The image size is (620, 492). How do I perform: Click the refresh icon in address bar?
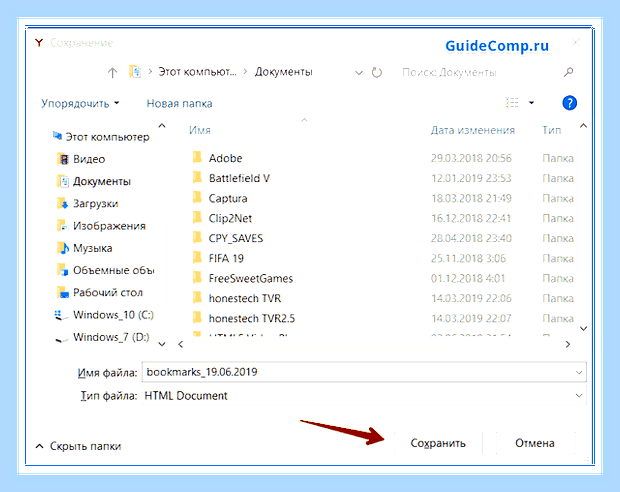coord(377,72)
